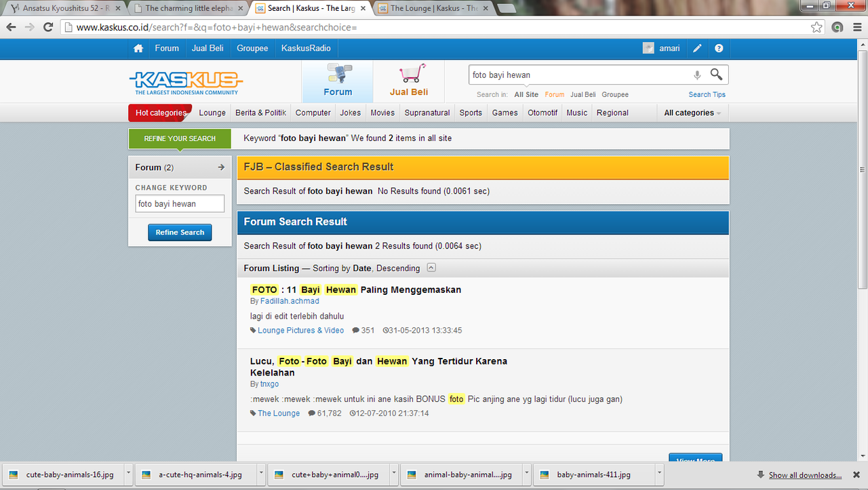Collapse Forum Listing toggle box
Image resolution: width=868 pixels, height=490 pixels.
coord(431,268)
